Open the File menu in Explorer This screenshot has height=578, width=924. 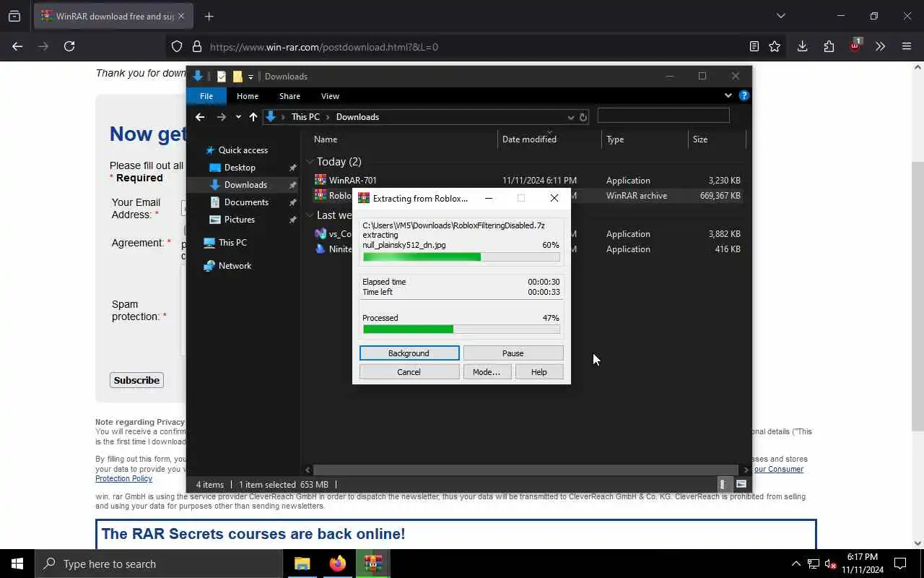coord(206,96)
